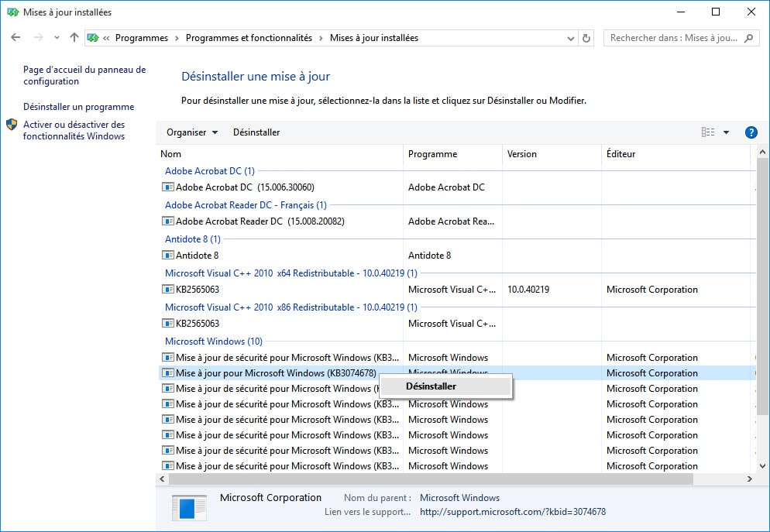Click the Forward navigation arrow
770x532 pixels.
click(38, 37)
